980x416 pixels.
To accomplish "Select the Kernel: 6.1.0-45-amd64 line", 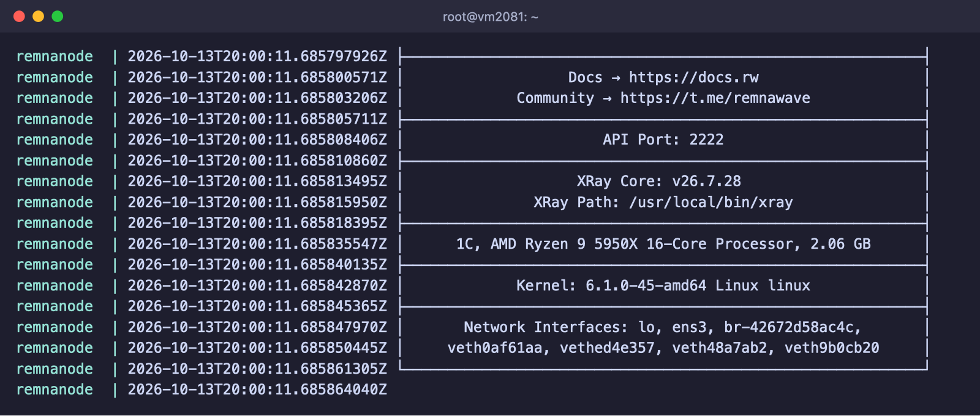I will tap(663, 286).
